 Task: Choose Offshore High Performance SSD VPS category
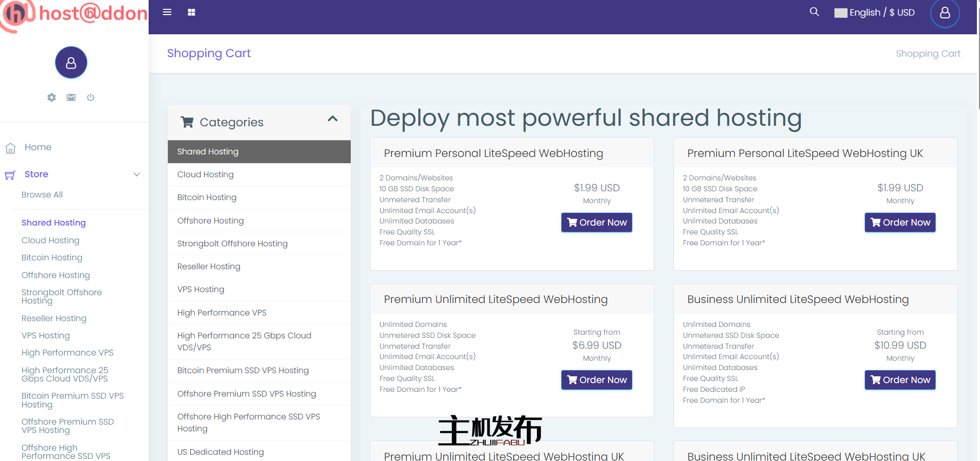tap(259, 423)
